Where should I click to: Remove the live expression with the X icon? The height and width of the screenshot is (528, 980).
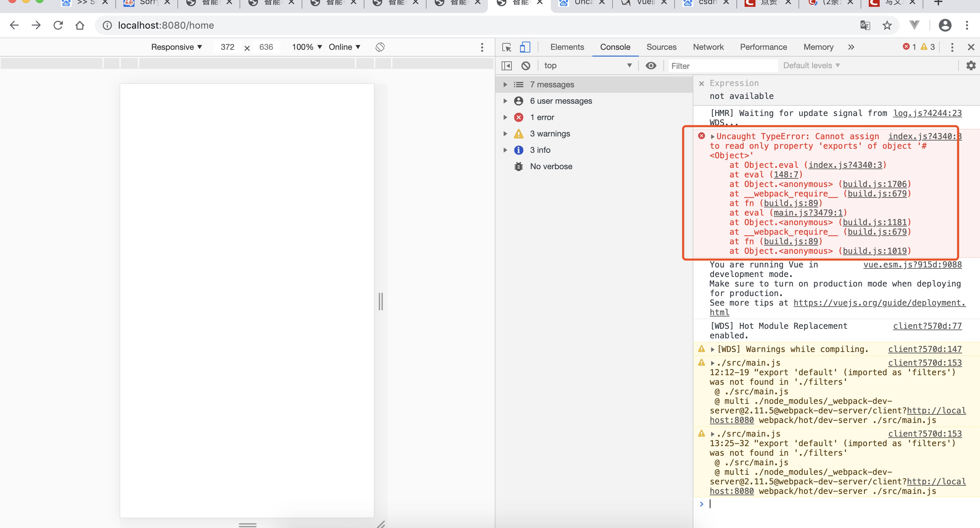702,83
